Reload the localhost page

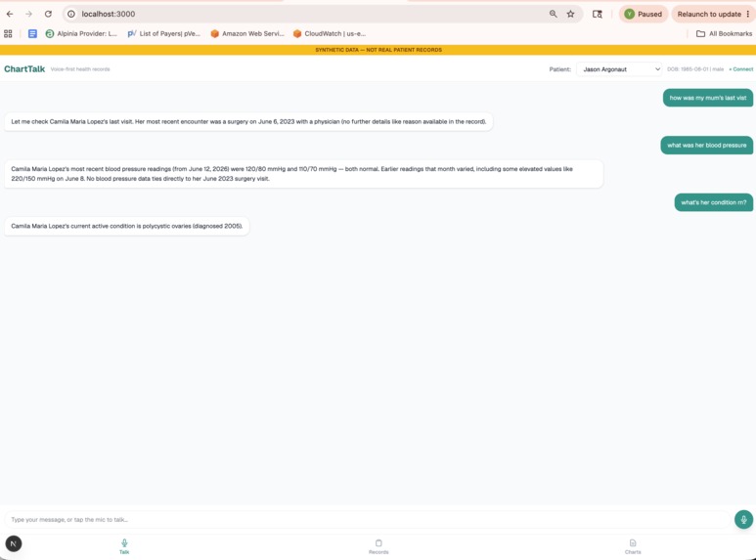tap(48, 14)
